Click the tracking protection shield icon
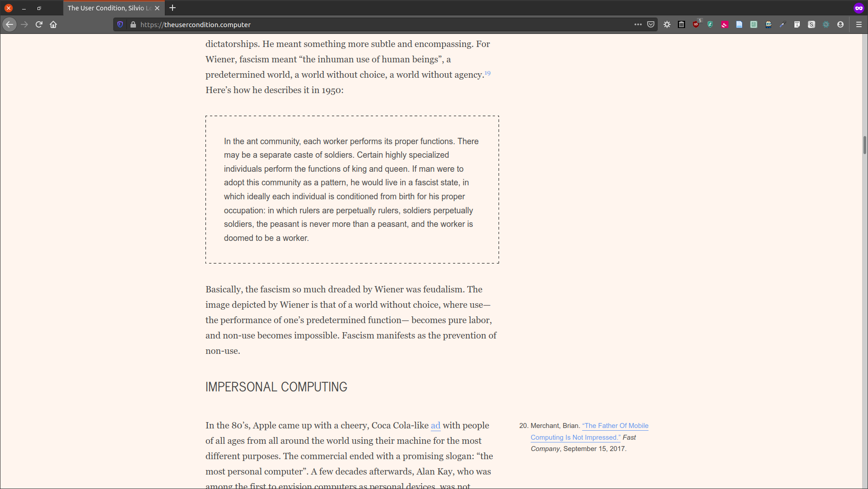 (x=120, y=24)
